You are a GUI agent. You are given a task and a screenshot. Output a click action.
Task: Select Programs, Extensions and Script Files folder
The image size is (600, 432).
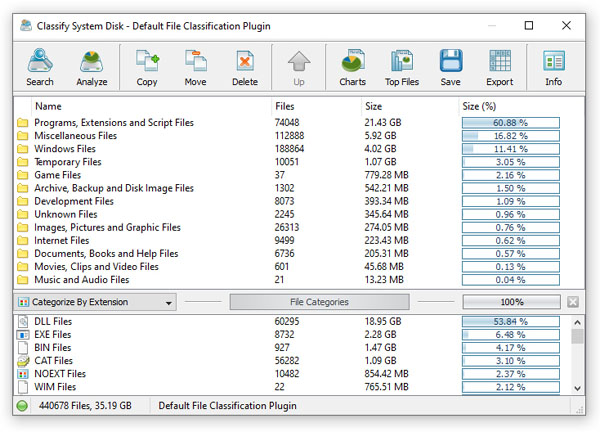click(114, 123)
